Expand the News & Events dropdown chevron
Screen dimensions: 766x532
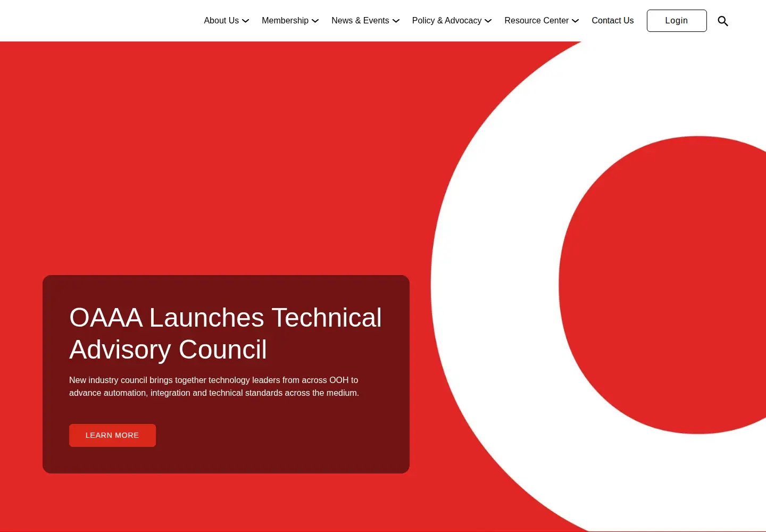point(396,21)
